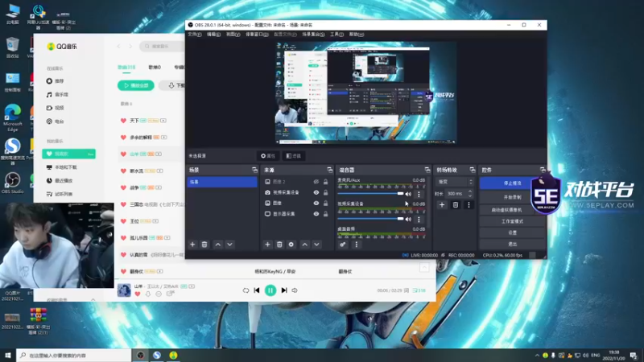Download the currently playing song via arrow icon
The height and width of the screenshot is (362, 644).
coord(148,294)
